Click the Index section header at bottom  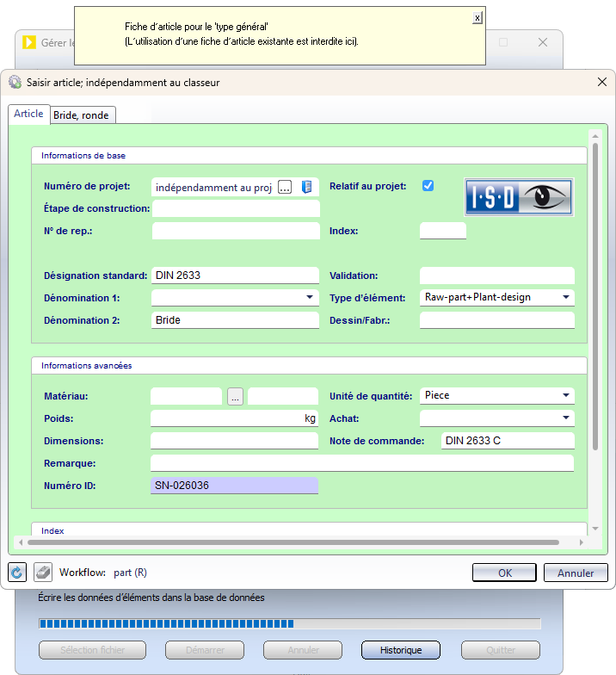[x=309, y=529]
